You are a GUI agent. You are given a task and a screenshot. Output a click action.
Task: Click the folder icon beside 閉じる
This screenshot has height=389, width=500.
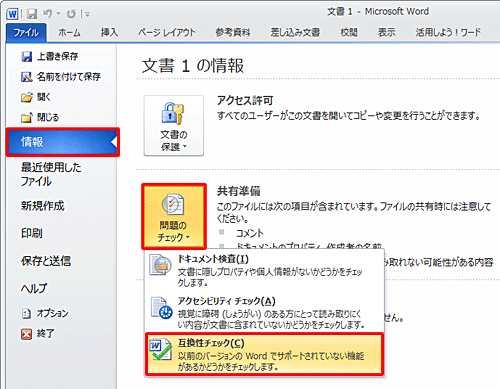[27, 118]
